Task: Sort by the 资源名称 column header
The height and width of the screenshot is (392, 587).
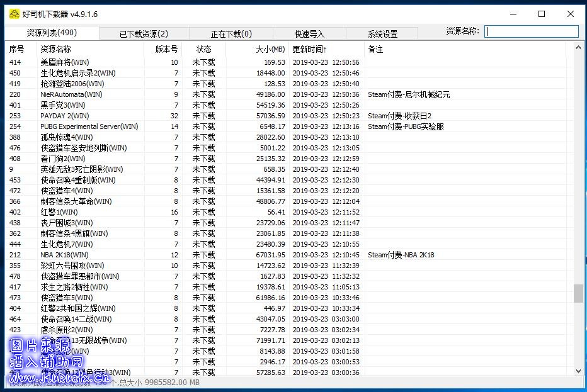Action: click(90, 49)
